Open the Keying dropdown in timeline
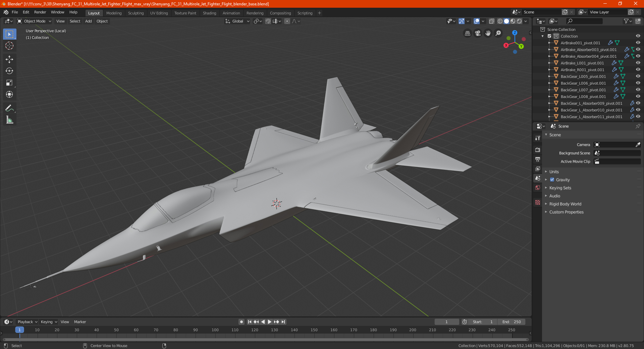The width and height of the screenshot is (644, 349). click(49, 322)
